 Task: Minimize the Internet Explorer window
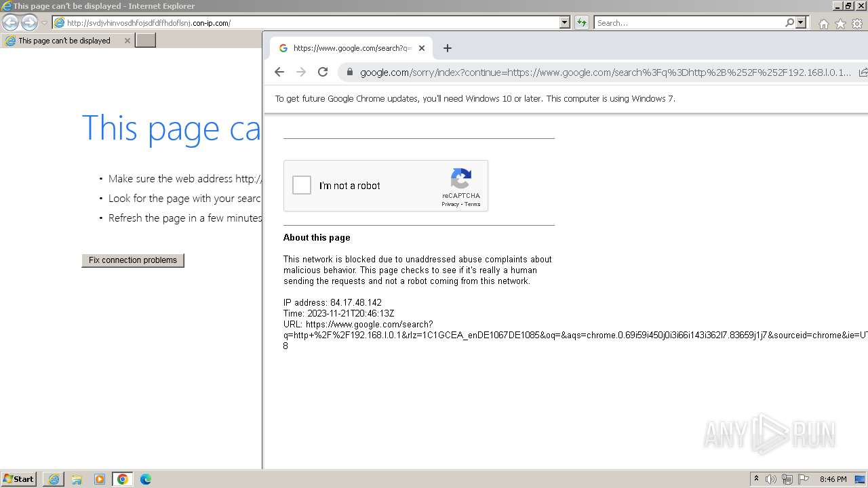pyautogui.click(x=837, y=5)
